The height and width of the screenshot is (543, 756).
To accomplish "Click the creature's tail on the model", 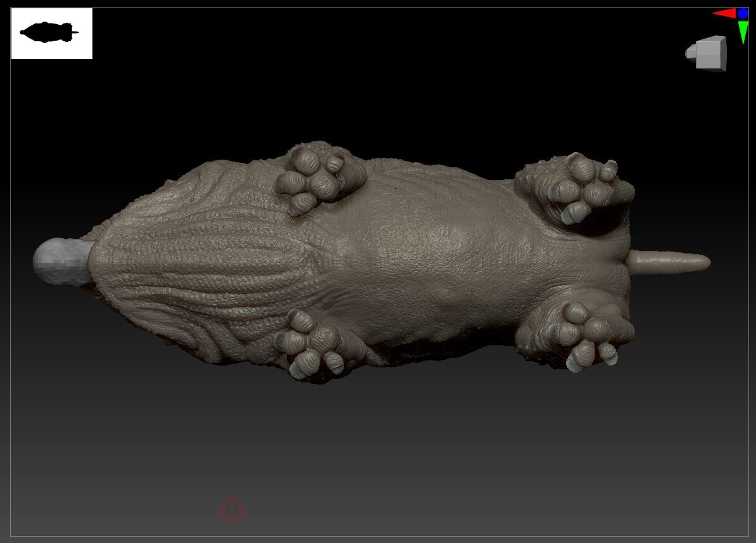I will click(669, 262).
